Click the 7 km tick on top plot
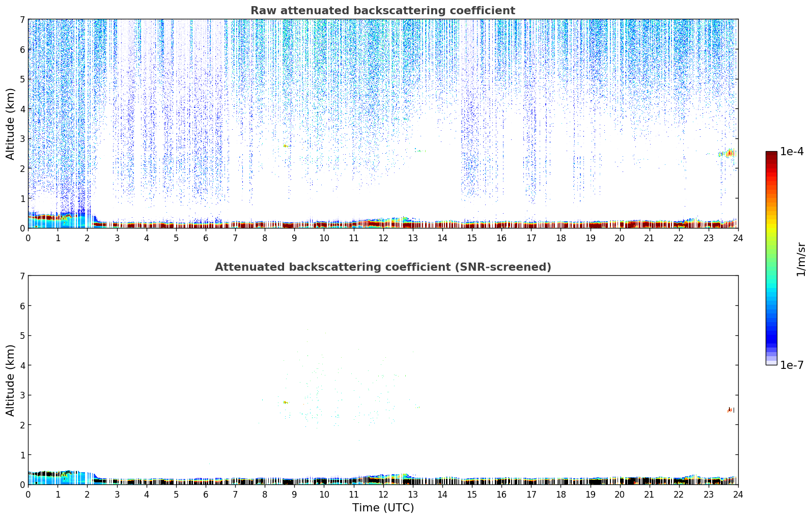812x519 pixels. point(22,19)
